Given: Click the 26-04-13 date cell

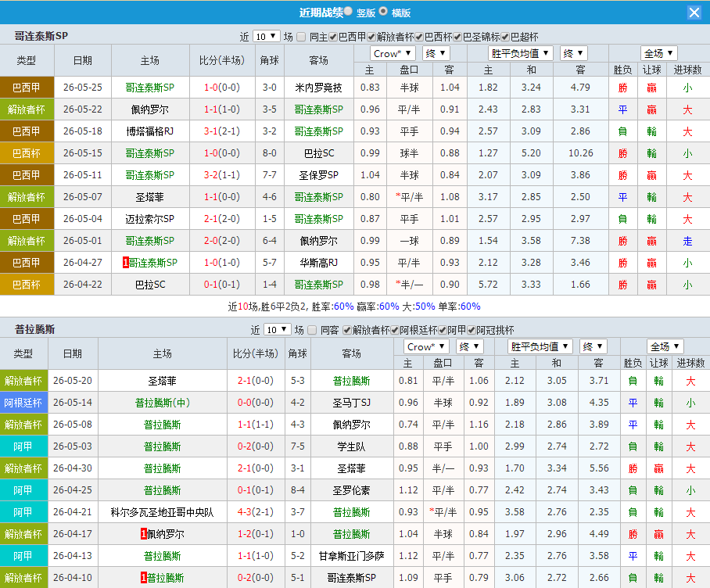Looking at the screenshot, I should [73, 556].
